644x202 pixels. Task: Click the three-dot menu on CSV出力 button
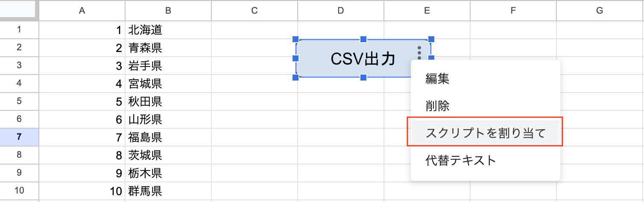[419, 53]
